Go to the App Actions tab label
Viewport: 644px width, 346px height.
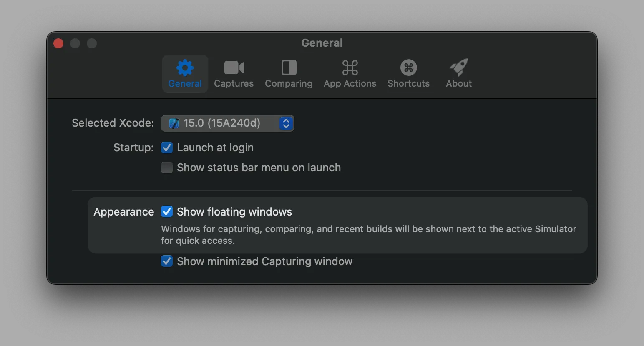(350, 83)
